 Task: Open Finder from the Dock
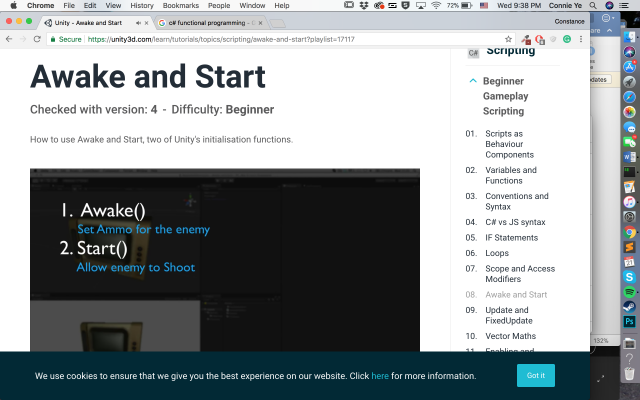click(629, 38)
